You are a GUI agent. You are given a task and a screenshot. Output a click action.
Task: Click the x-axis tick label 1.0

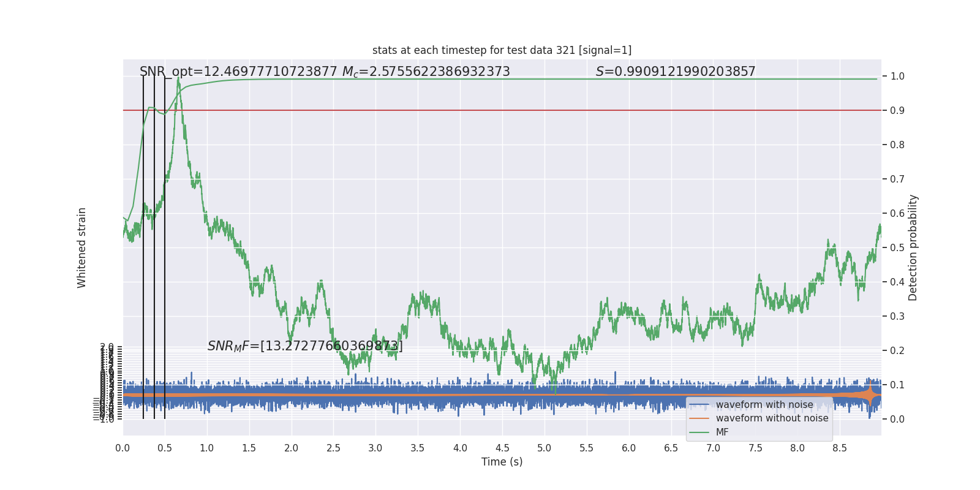[x=207, y=448]
